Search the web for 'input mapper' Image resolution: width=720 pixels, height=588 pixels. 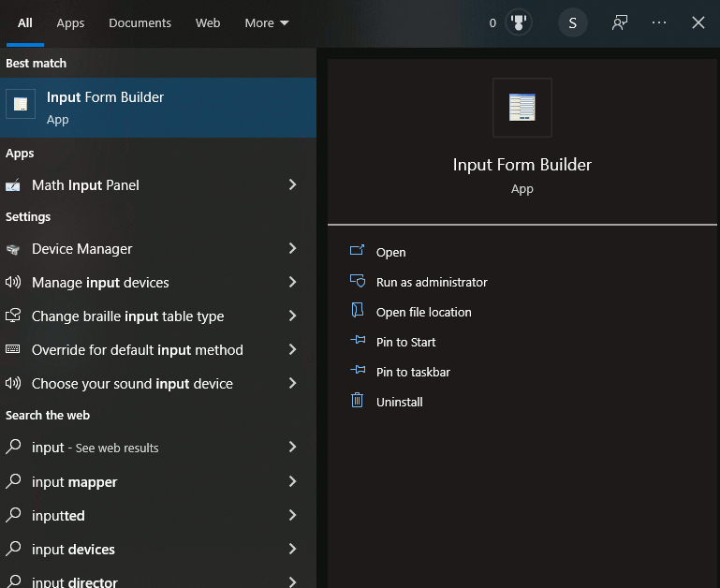(x=158, y=481)
